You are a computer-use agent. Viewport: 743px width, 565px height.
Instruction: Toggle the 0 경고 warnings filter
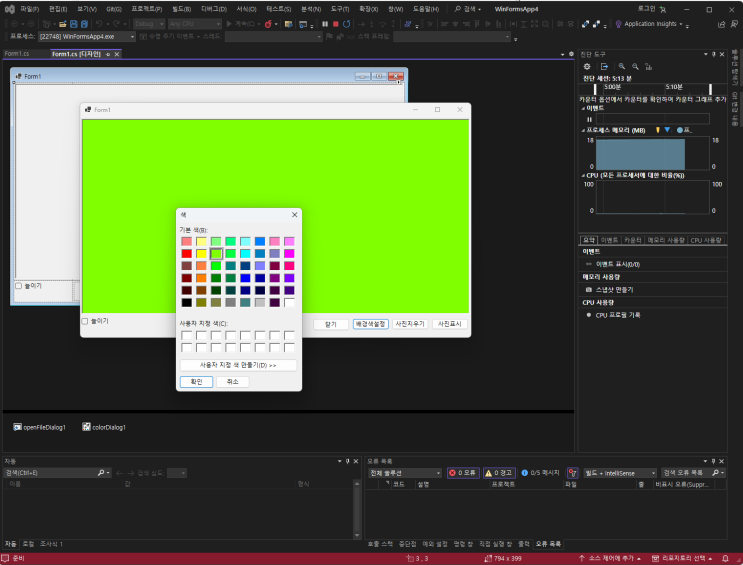(499, 473)
